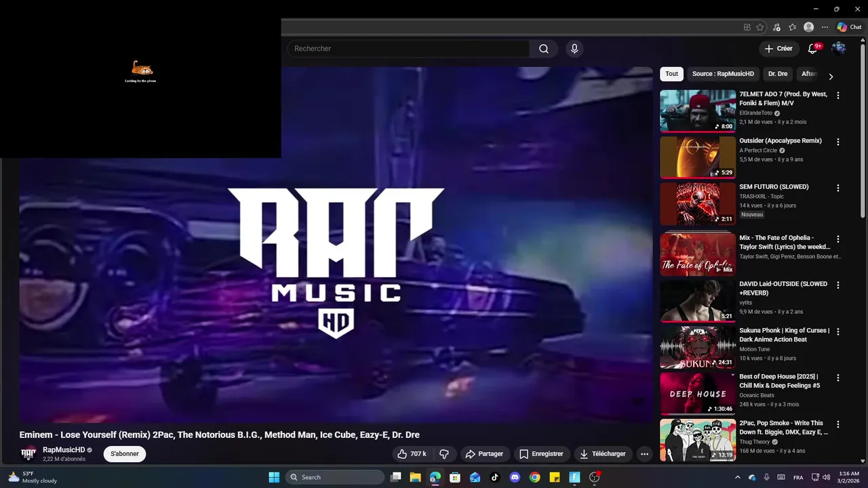Select the Tout filter chip

671,74
